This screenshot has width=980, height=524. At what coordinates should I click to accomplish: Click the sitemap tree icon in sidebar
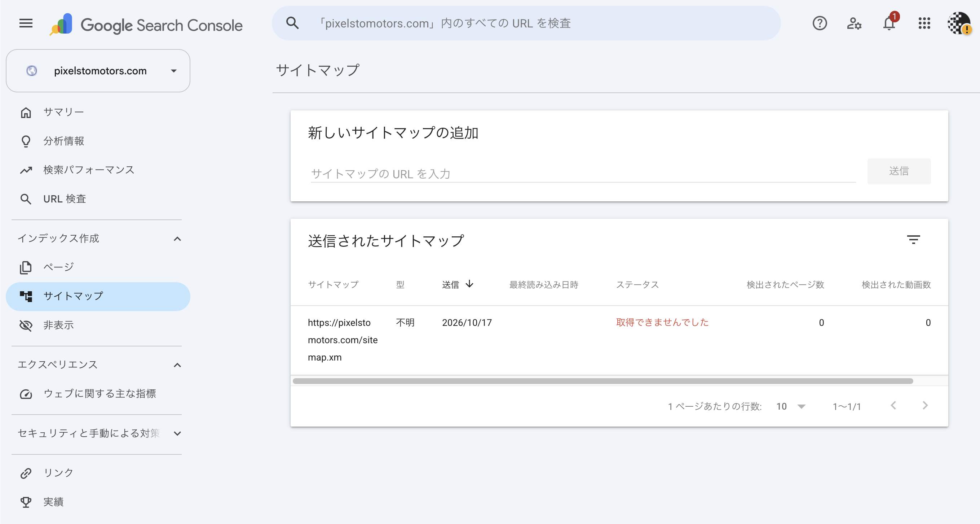26,296
